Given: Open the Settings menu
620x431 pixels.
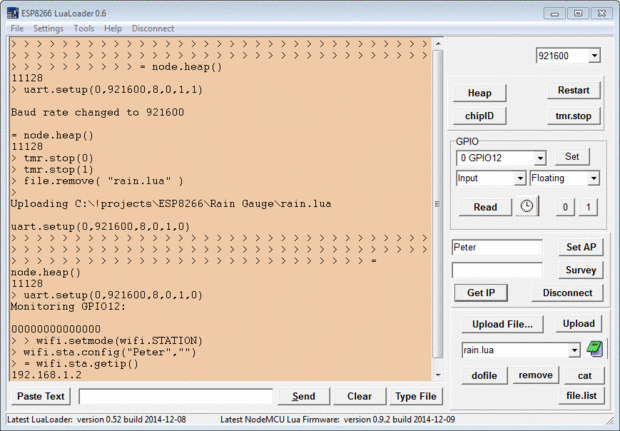Looking at the screenshot, I should tap(48, 28).
